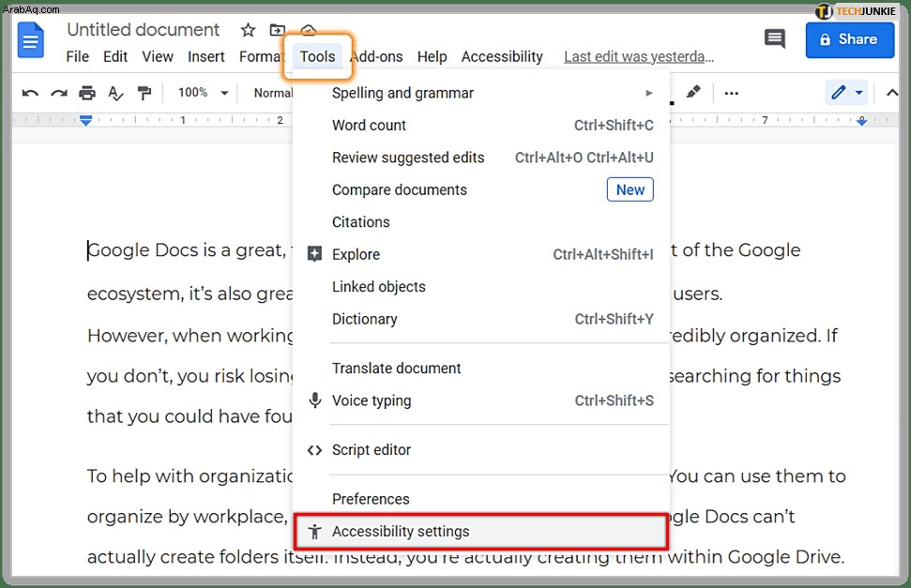
Task: Open the Normal text style dropdown
Action: coord(273,93)
